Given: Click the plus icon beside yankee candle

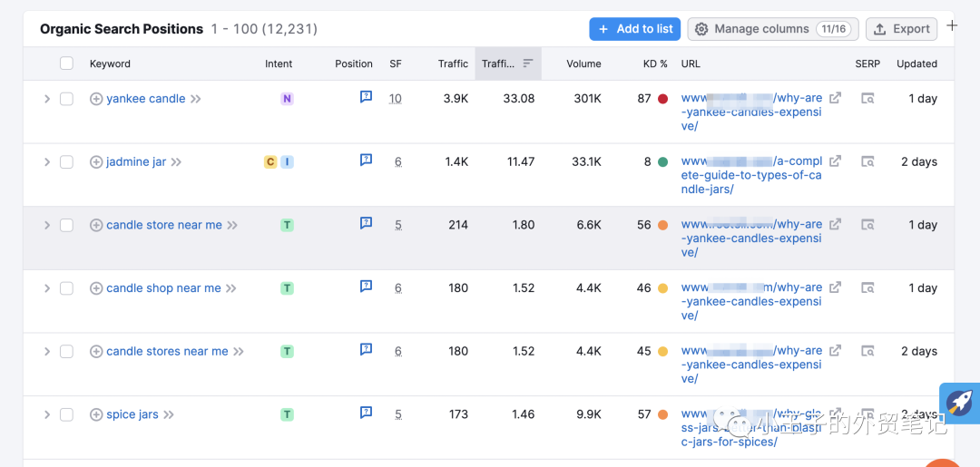Looking at the screenshot, I should [x=96, y=99].
